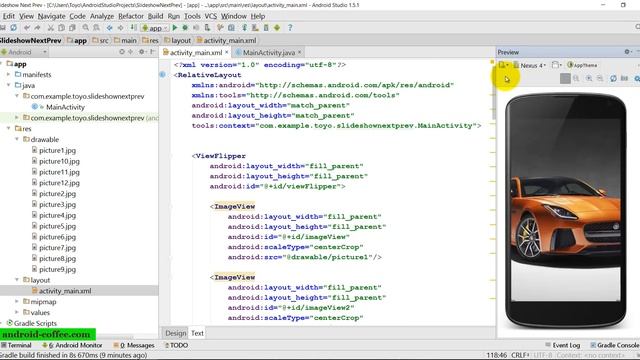Open the Nexus 4 device dropdown
The width and height of the screenshot is (640, 360).
coord(529,65)
